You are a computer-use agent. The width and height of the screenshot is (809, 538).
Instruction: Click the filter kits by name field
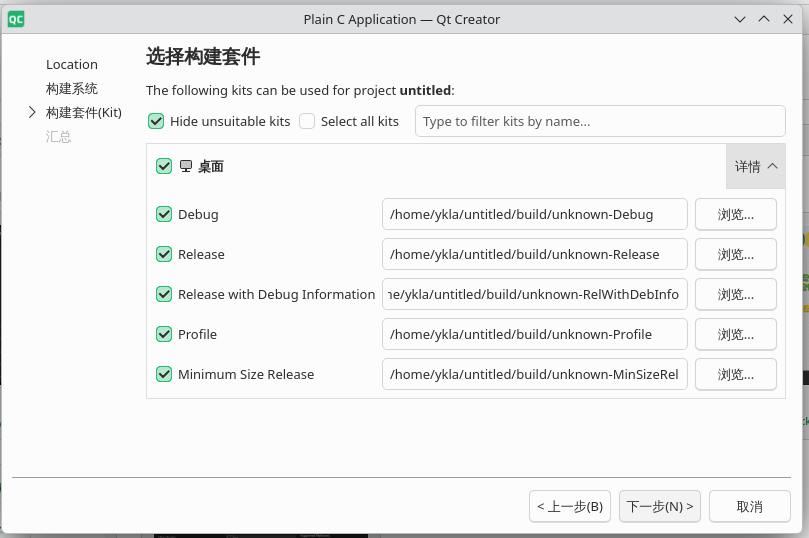[600, 121]
